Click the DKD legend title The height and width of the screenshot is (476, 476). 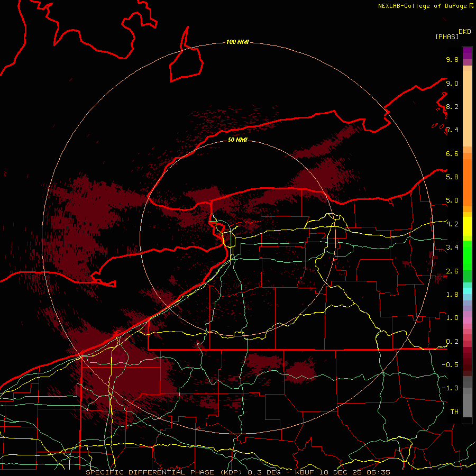(x=465, y=32)
